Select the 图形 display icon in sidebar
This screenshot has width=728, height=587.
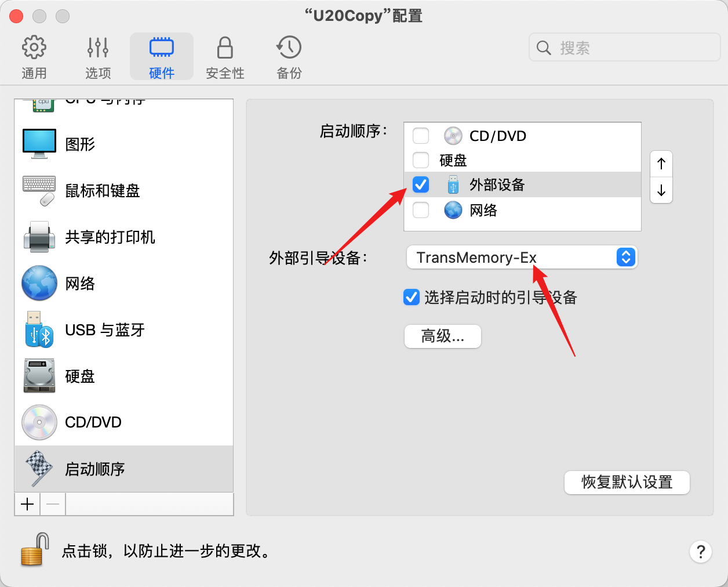coord(39,144)
